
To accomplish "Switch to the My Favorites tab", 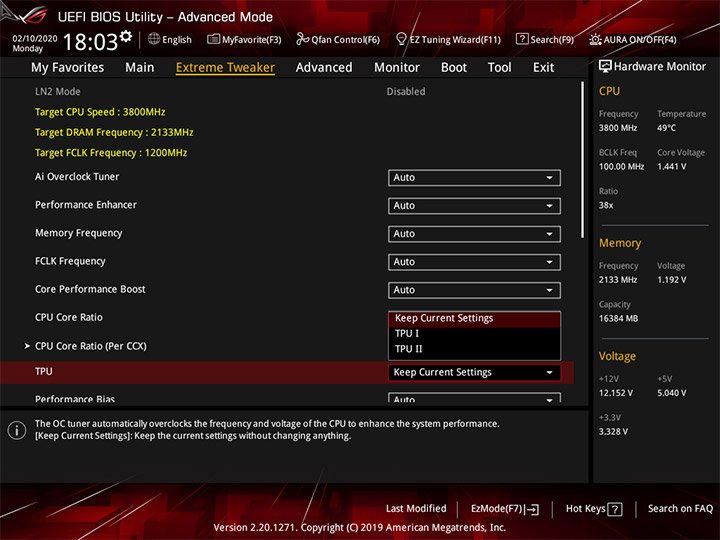I will click(68, 68).
